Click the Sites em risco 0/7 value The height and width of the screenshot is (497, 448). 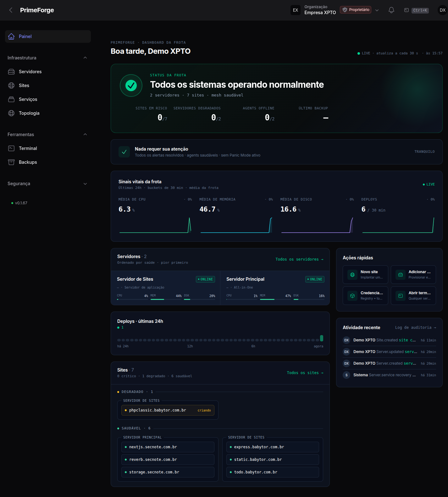pos(162,118)
